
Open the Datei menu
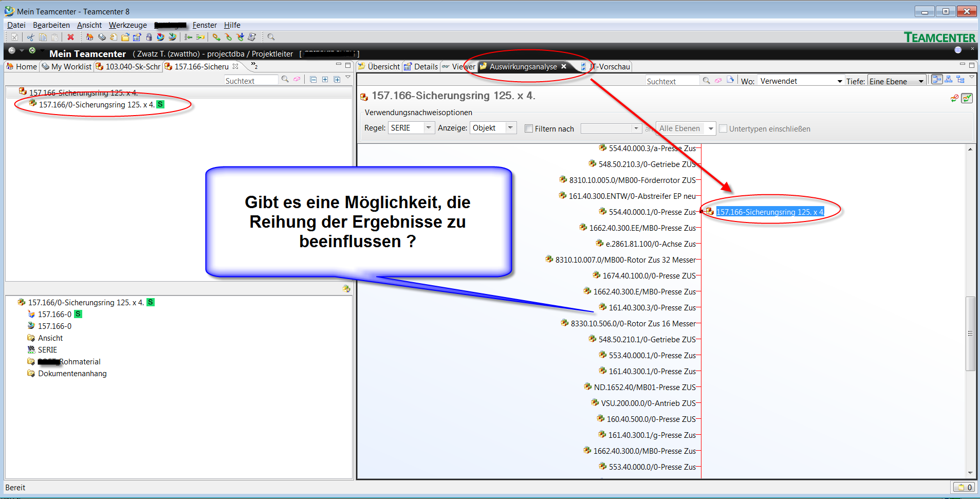click(x=16, y=25)
